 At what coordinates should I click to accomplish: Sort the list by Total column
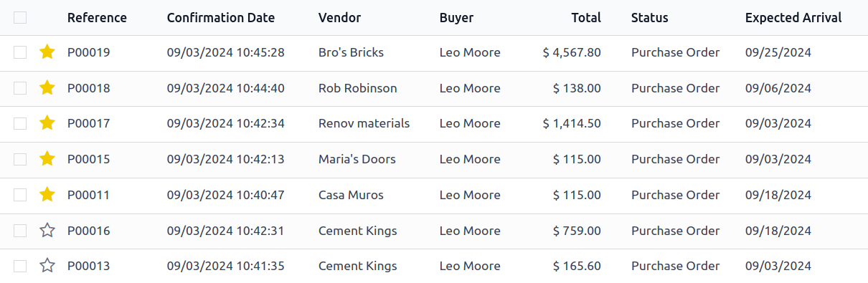(586, 18)
